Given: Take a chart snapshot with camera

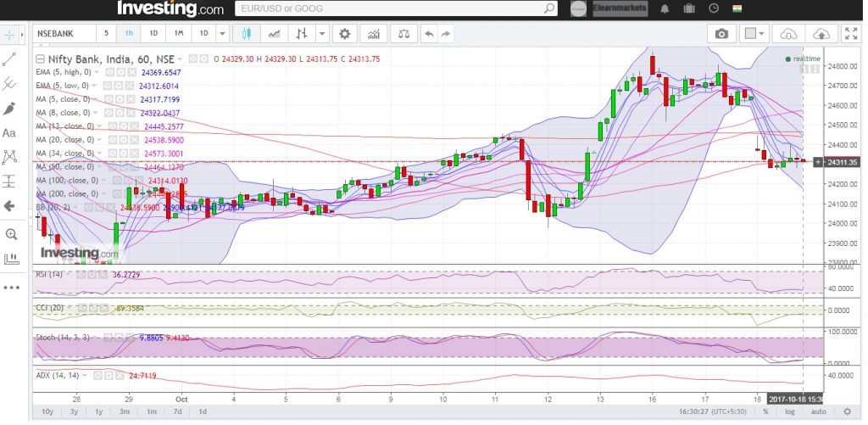Looking at the screenshot, I should click(721, 34).
